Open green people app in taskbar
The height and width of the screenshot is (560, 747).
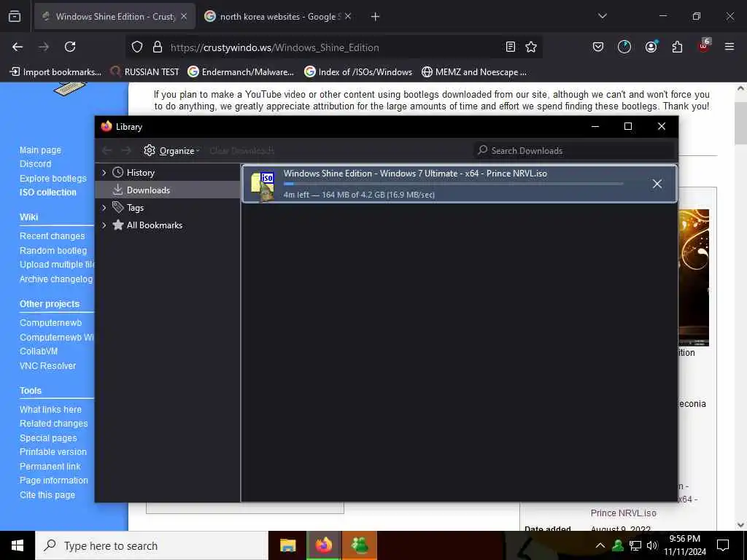360,545
